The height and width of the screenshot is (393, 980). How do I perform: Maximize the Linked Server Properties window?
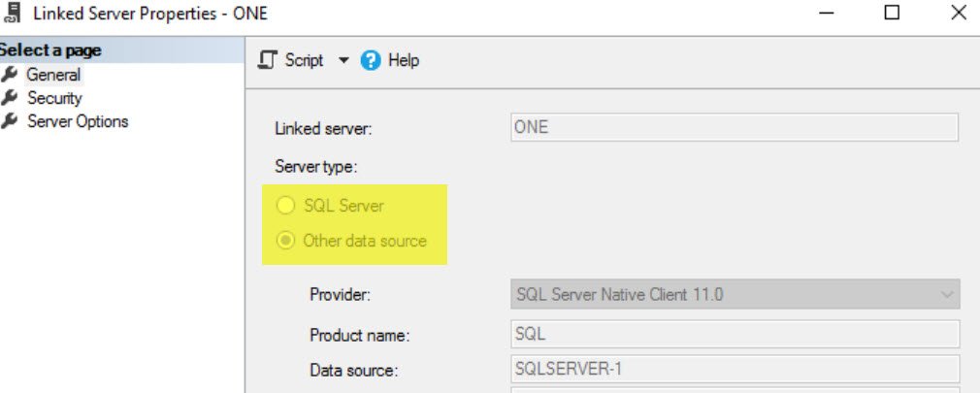(x=892, y=14)
